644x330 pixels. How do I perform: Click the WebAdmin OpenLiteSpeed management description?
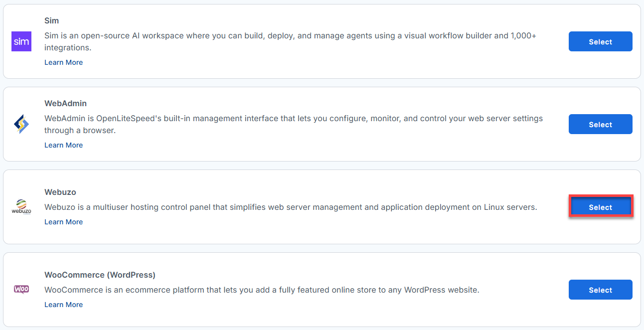294,125
